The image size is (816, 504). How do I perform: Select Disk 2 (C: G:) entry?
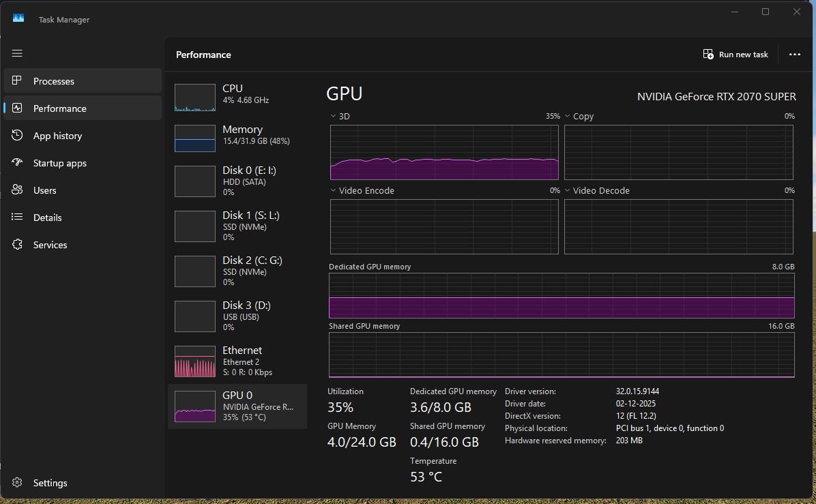[x=236, y=271]
